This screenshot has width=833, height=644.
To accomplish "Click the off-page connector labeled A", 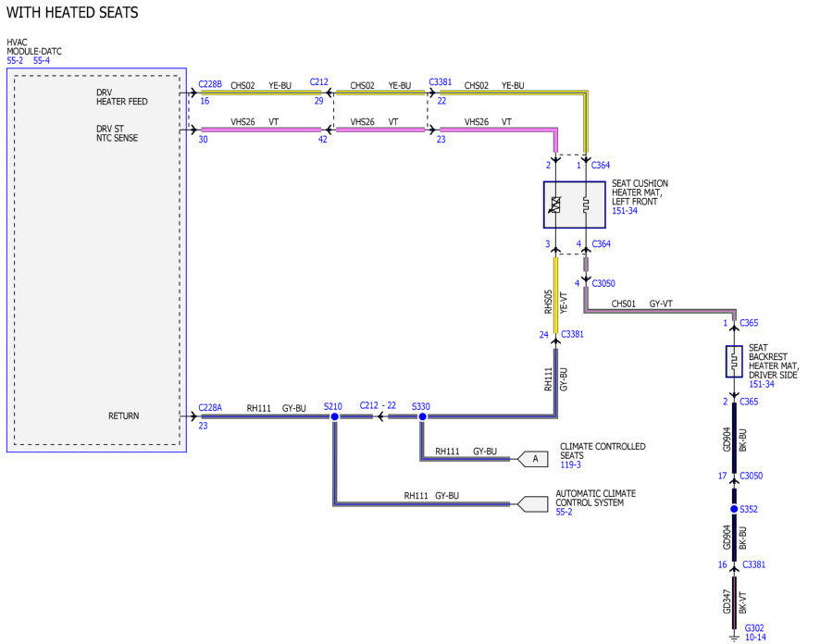I will [x=532, y=459].
